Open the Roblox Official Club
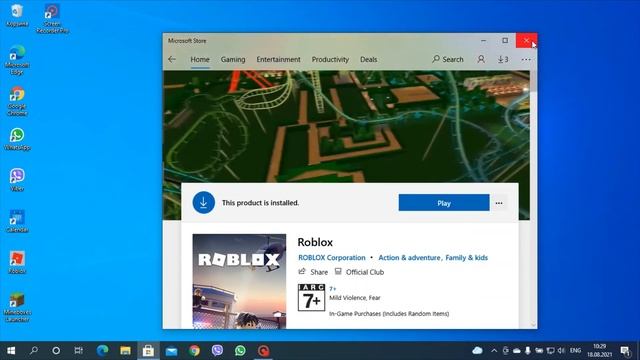Viewport: 640px width, 360px height. coord(359,272)
